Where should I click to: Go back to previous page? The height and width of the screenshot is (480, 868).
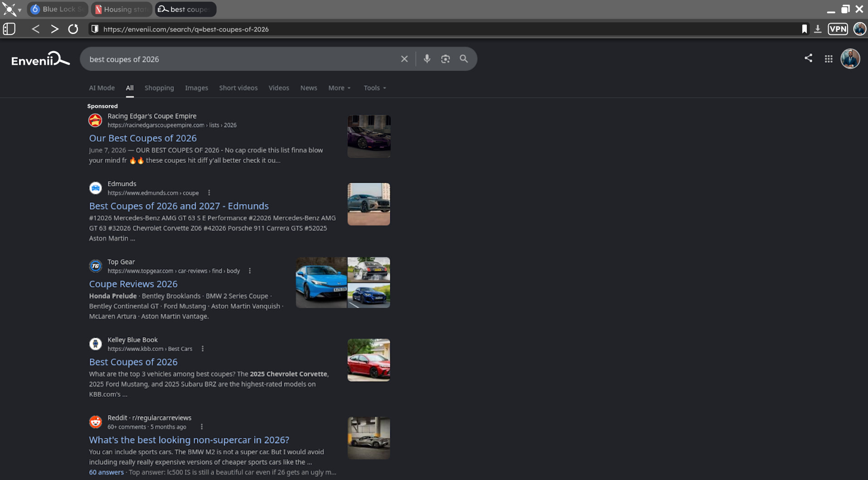click(35, 29)
